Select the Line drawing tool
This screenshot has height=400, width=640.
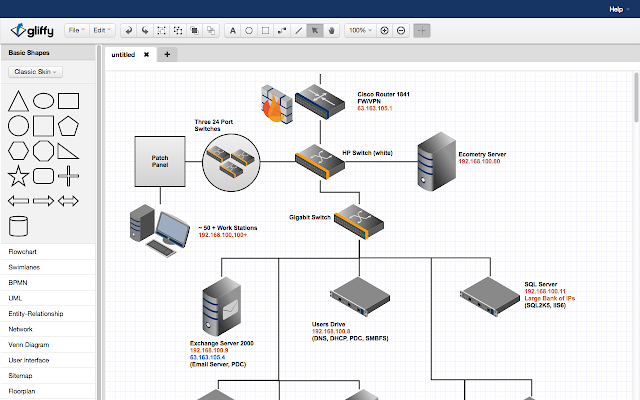(x=298, y=30)
